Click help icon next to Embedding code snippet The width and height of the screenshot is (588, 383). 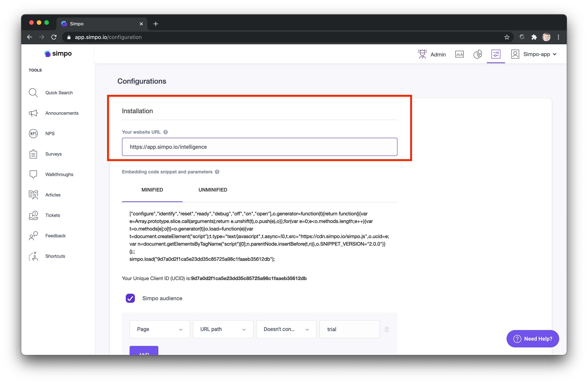(x=217, y=172)
